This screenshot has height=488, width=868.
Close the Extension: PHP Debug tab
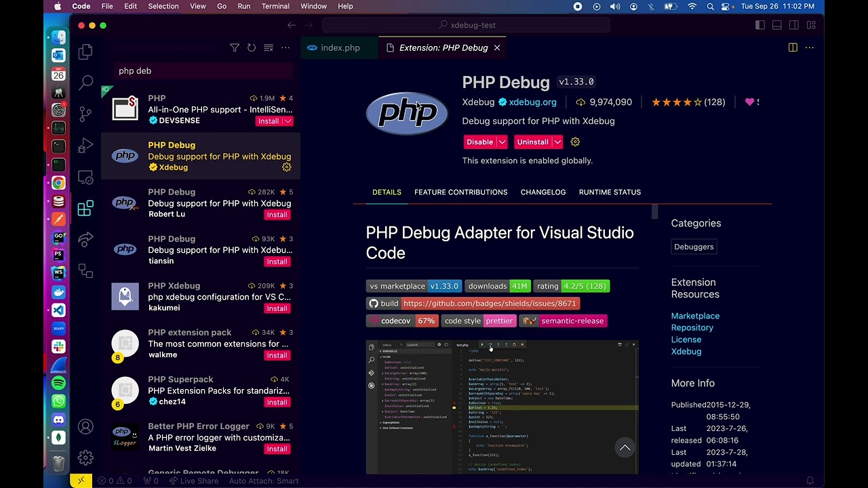pos(497,47)
